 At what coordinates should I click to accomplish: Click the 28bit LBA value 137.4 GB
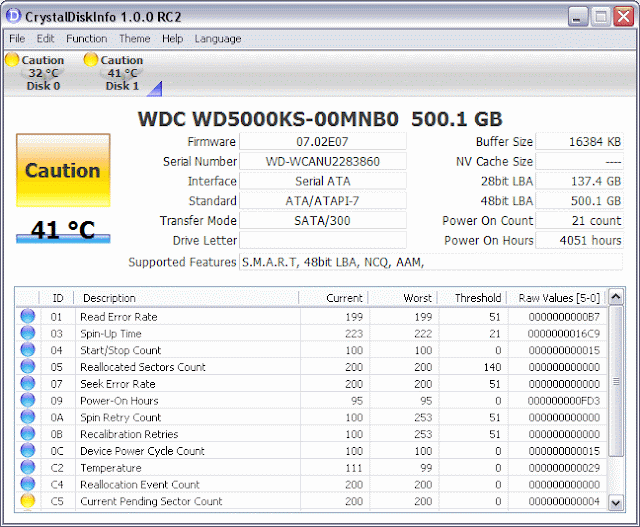click(579, 181)
